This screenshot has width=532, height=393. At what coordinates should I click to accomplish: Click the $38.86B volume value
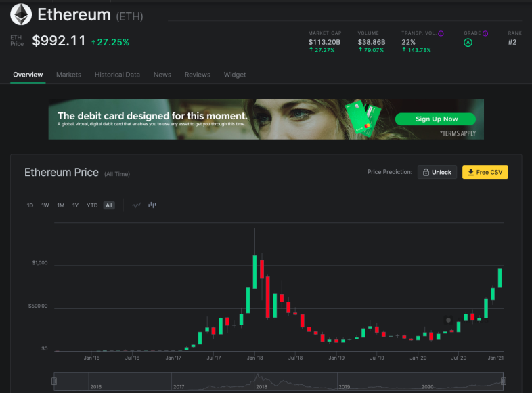(x=372, y=42)
